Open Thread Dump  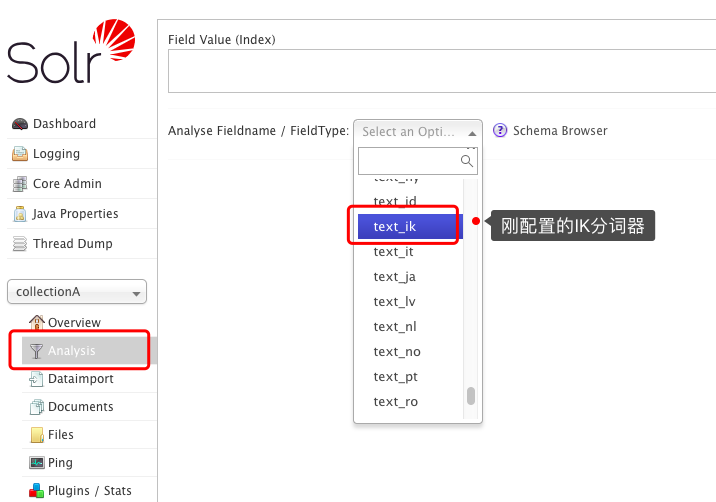pos(73,243)
